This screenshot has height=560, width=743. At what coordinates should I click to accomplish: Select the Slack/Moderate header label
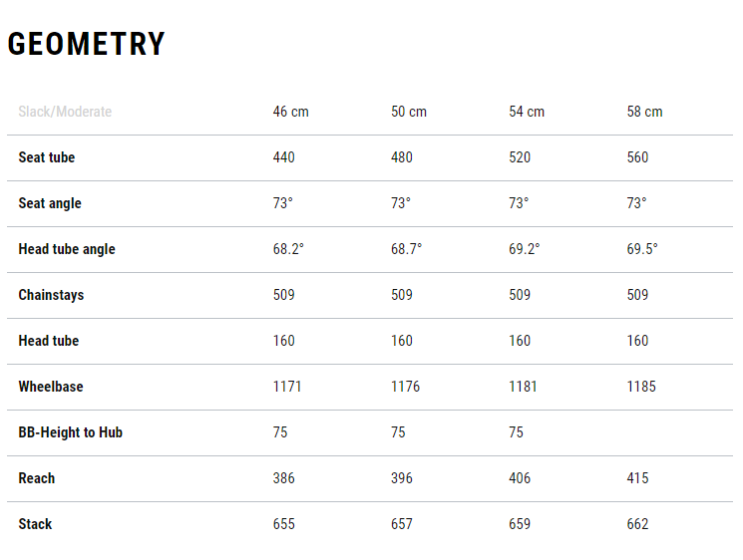coord(65,112)
